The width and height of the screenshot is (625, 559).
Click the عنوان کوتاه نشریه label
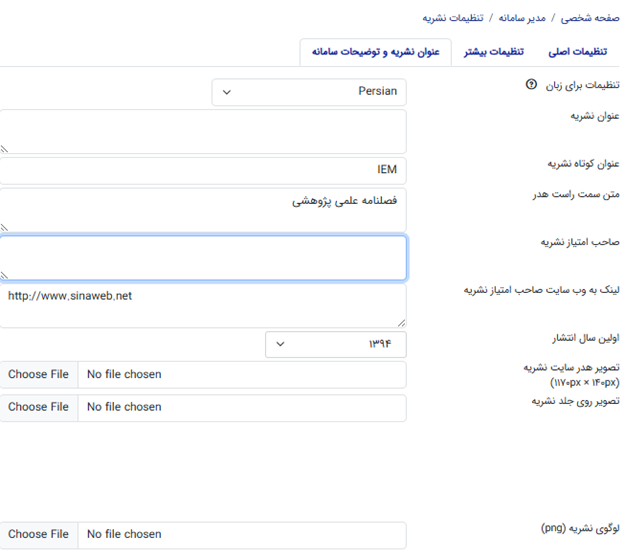[584, 164]
